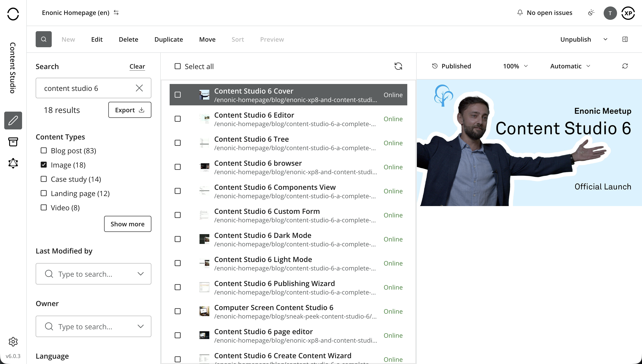
Task: Switch project via arrows beside Enonic Homepage
Action: click(116, 12)
